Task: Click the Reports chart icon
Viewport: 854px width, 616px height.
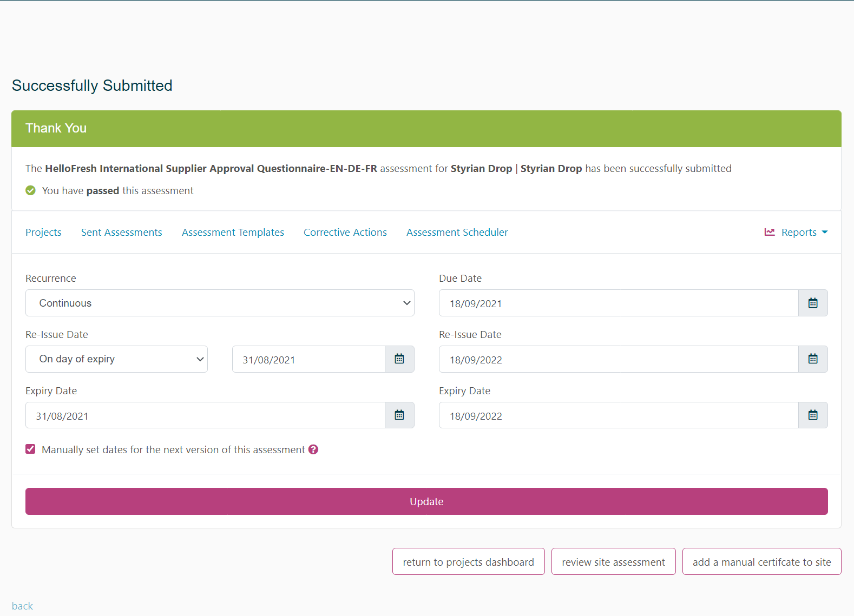Action: click(x=769, y=232)
